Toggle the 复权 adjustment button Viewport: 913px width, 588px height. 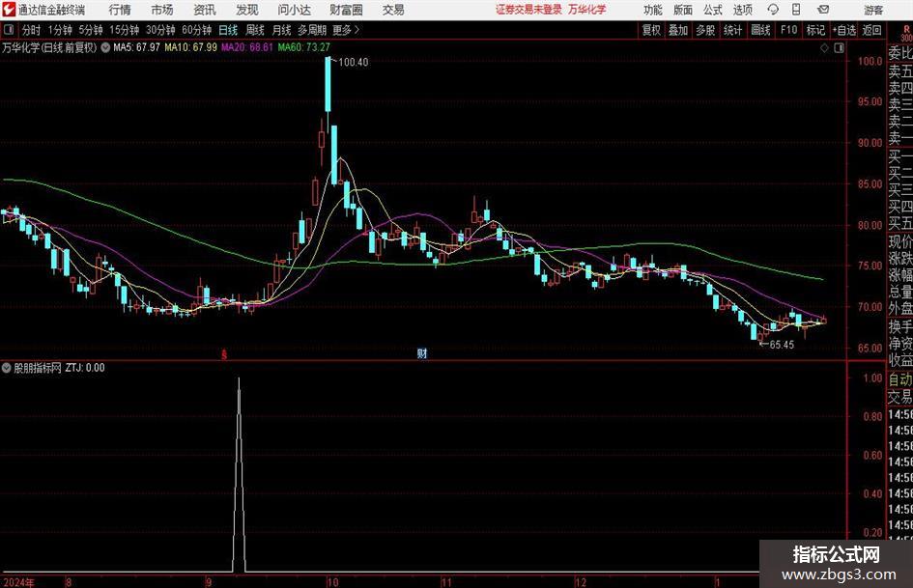(x=651, y=30)
